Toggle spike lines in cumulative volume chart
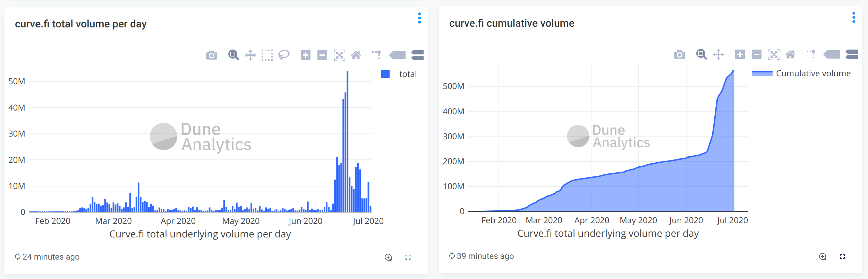 coord(811,54)
